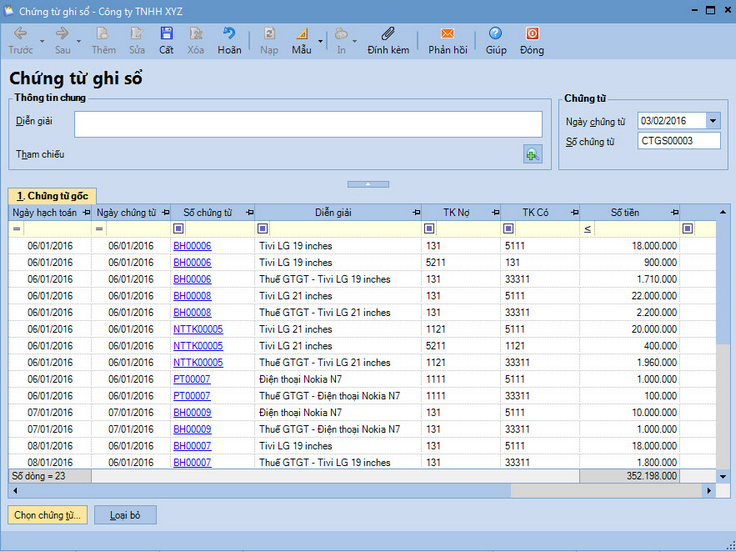736x552 pixels.
Task: Open help with the Giúp icon
Action: coord(495,33)
